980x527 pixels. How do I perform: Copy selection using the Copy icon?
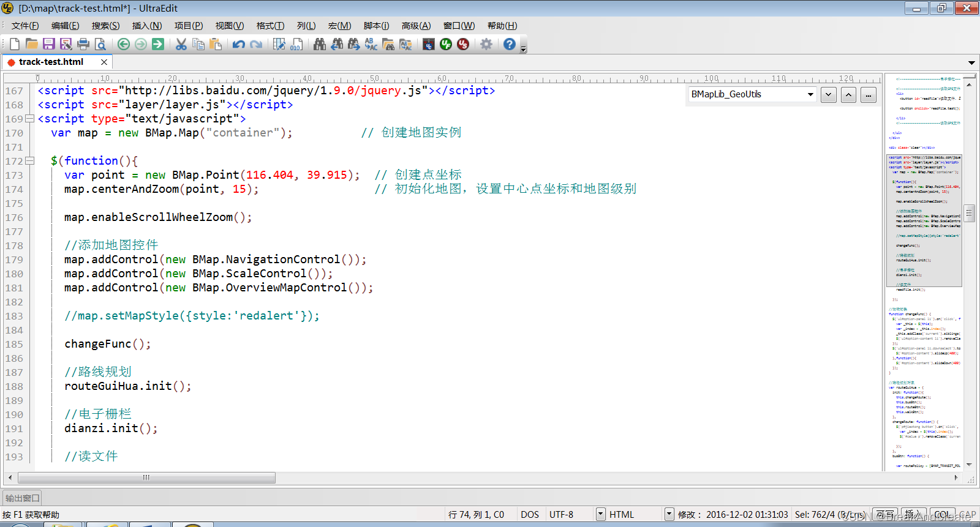(198, 44)
